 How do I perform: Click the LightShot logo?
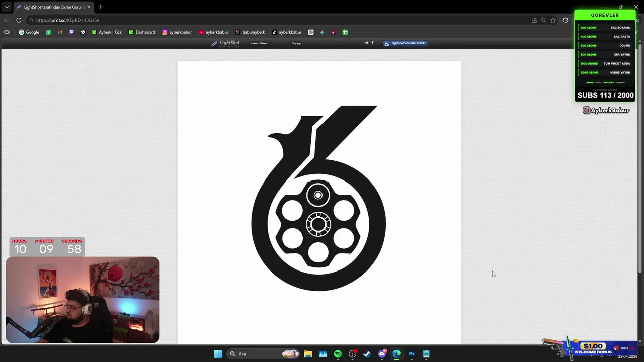(225, 43)
